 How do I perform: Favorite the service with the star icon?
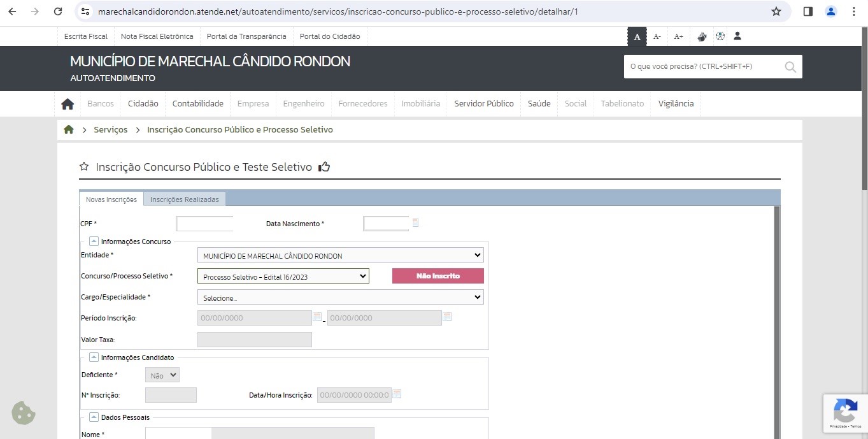pyautogui.click(x=84, y=167)
